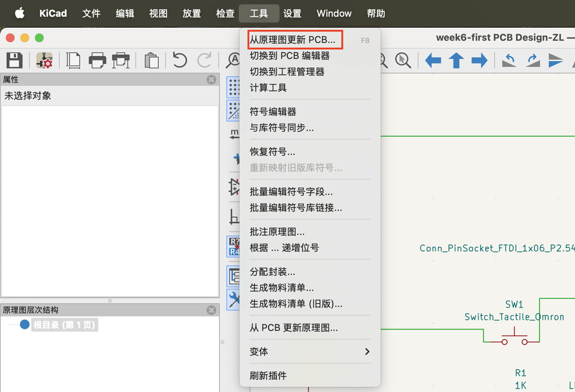This screenshot has width=575, height=392.
Task: Click the Print icon
Action: [97, 60]
